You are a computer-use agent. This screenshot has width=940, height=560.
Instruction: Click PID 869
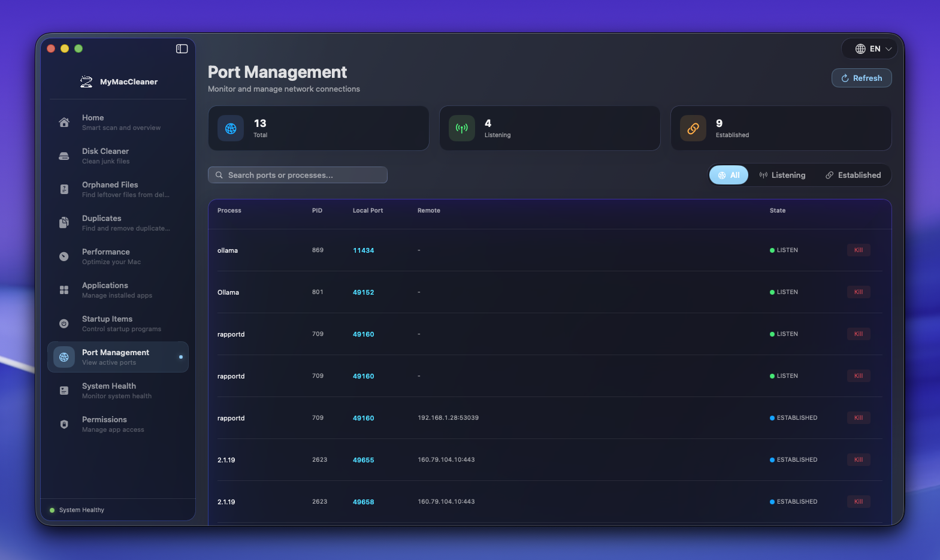[318, 250]
